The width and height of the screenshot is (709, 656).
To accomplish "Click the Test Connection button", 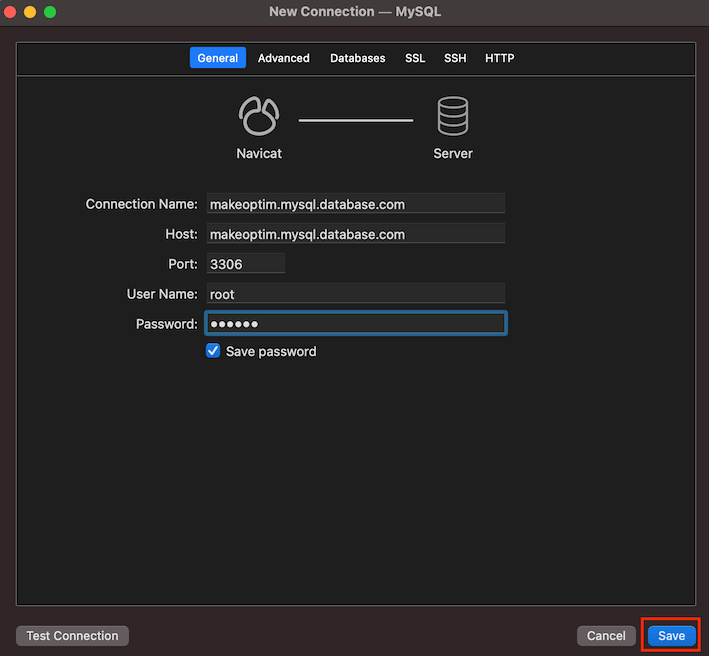I will click(72, 636).
